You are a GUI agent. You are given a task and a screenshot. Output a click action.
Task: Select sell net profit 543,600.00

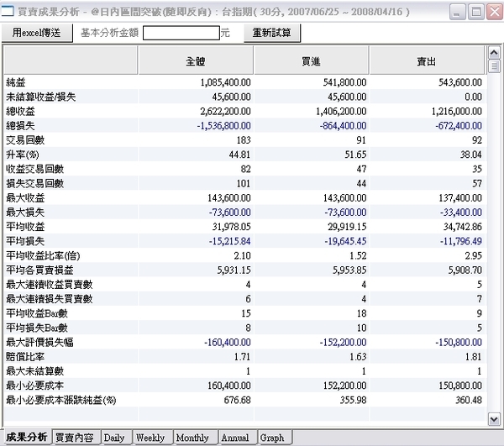pyautogui.click(x=460, y=82)
